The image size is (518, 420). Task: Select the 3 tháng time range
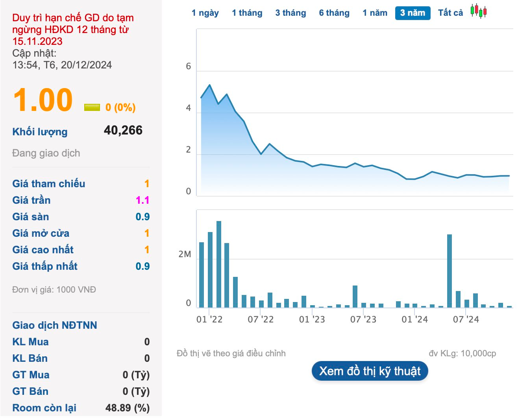[290, 13]
